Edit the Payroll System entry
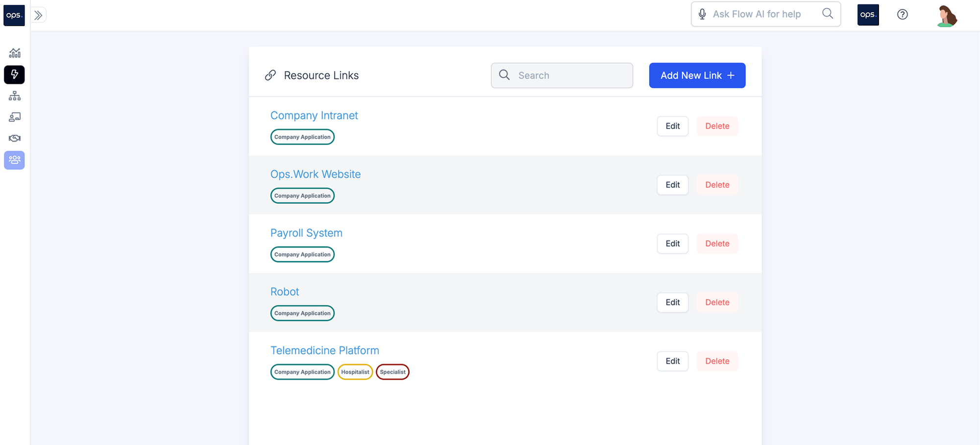Viewport: 980px width, 445px height. click(x=672, y=244)
